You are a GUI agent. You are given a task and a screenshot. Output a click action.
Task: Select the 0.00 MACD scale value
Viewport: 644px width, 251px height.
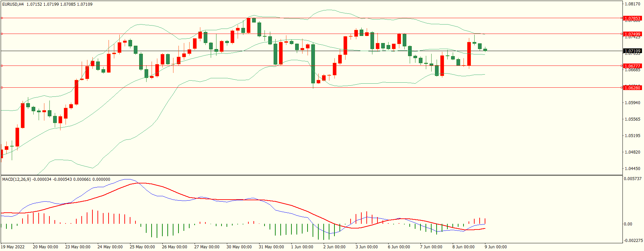click(628, 224)
